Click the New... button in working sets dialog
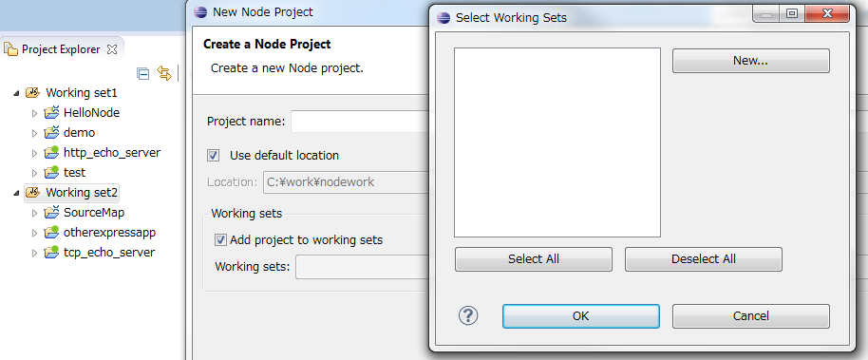This screenshot has width=868, height=360. coord(750,61)
